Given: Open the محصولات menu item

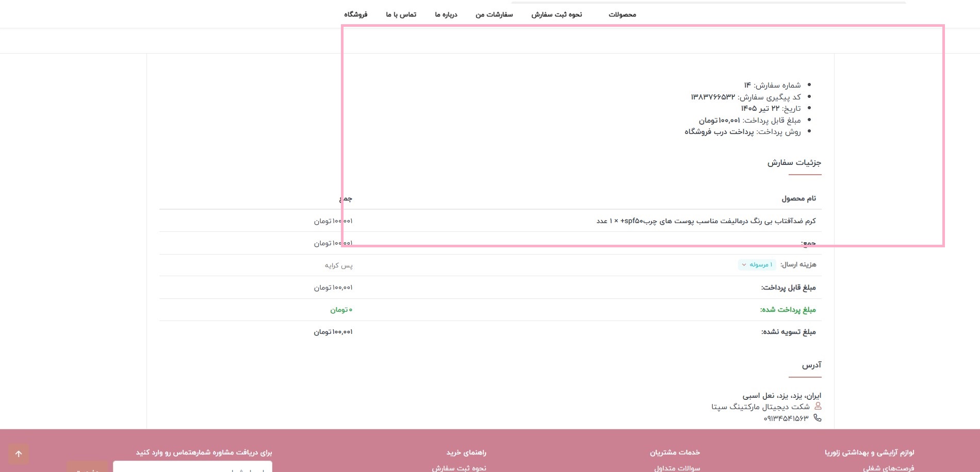Looking at the screenshot, I should click(x=622, y=14).
